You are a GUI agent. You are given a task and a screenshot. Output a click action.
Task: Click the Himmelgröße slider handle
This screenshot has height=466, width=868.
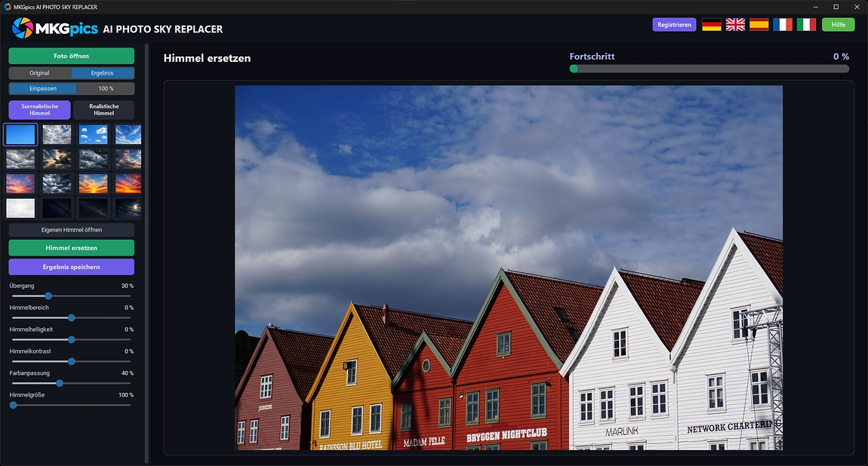pos(14,405)
